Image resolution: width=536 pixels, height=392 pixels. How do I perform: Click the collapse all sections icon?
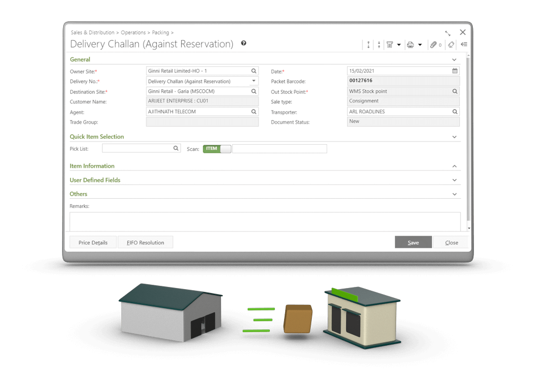click(379, 45)
